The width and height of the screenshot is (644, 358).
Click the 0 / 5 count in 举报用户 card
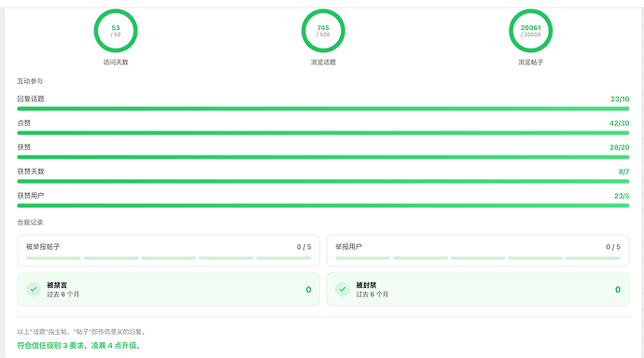(x=613, y=247)
